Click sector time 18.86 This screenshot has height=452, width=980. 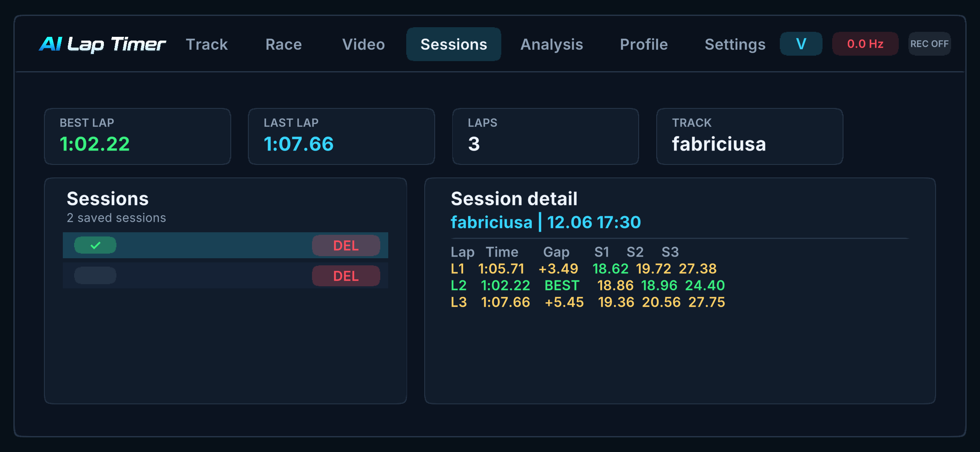616,285
